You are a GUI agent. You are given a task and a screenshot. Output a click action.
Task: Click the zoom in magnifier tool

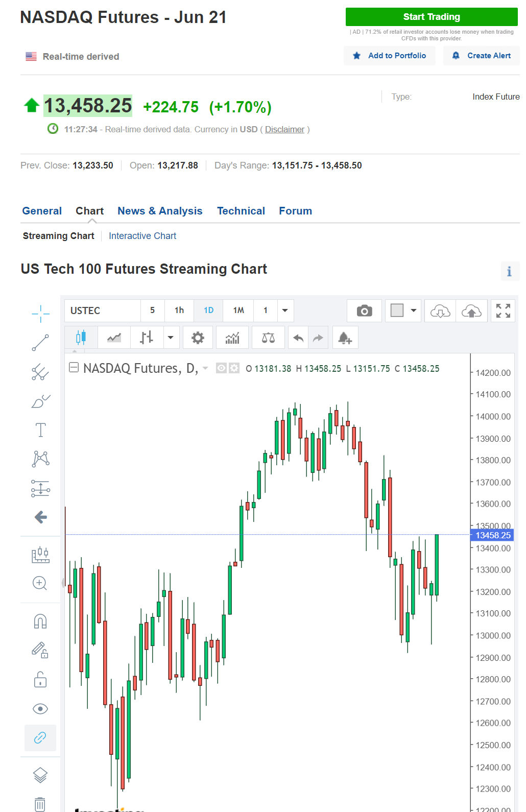tap(40, 583)
